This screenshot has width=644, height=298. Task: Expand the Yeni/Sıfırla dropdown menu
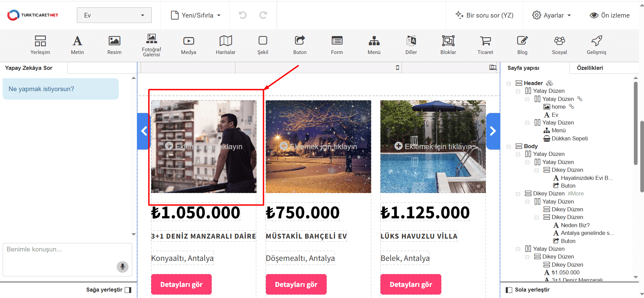tap(196, 15)
